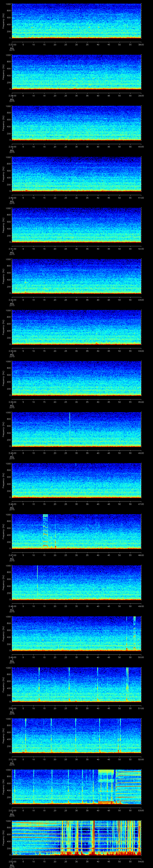Click the 30 second tick label of the 2:44:00 panel
This screenshot has width=153, height=868.
[x=76, y=402]
